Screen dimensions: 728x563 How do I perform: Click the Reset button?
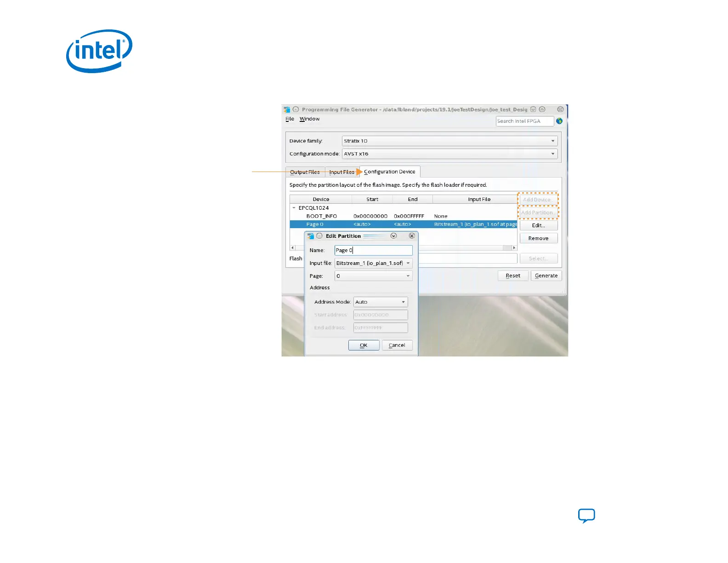pos(513,276)
